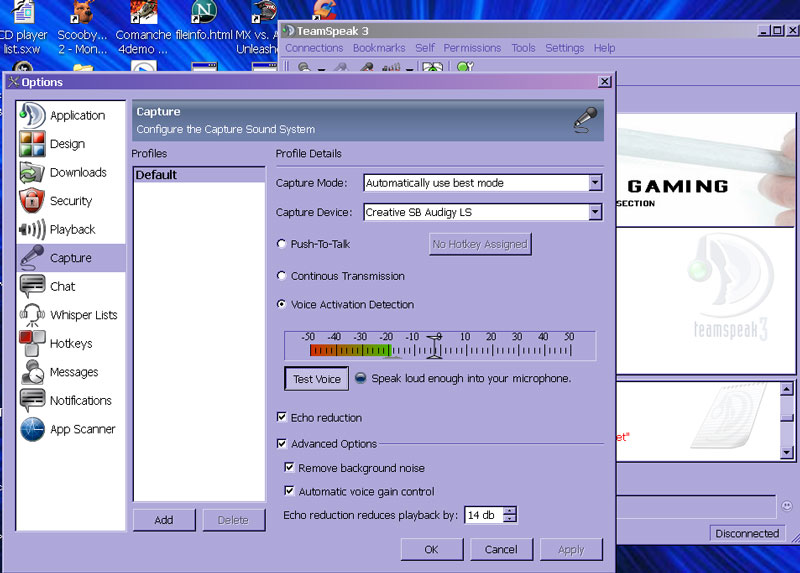Click the TeamSpeak toolbar mute microphone icon
Screen dimensions: 800x573
(x=366, y=67)
